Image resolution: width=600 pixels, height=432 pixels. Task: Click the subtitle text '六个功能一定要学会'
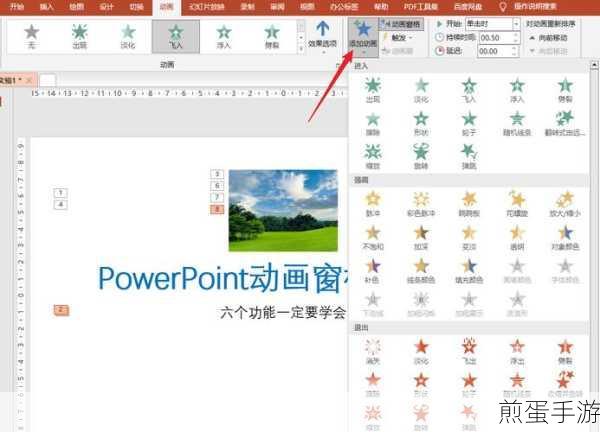pos(283,313)
